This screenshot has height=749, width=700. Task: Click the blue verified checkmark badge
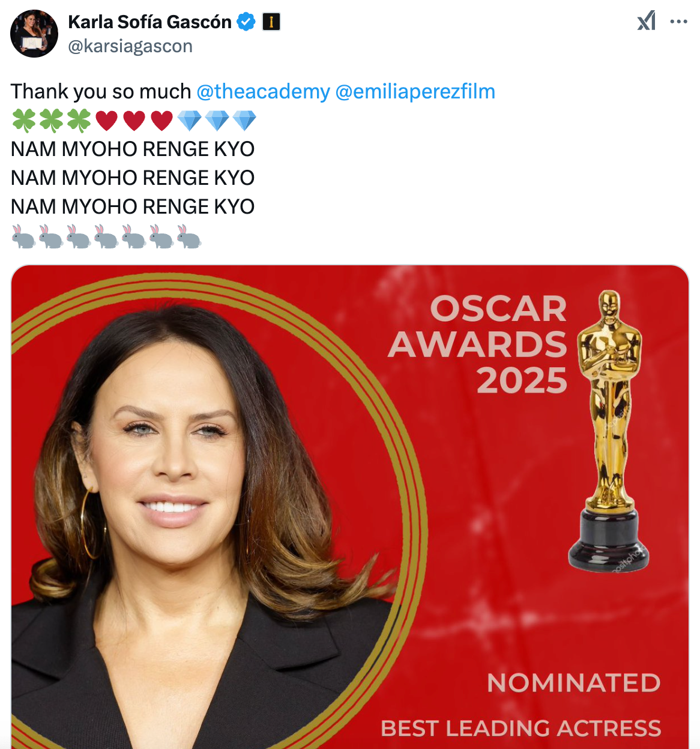pos(245,20)
